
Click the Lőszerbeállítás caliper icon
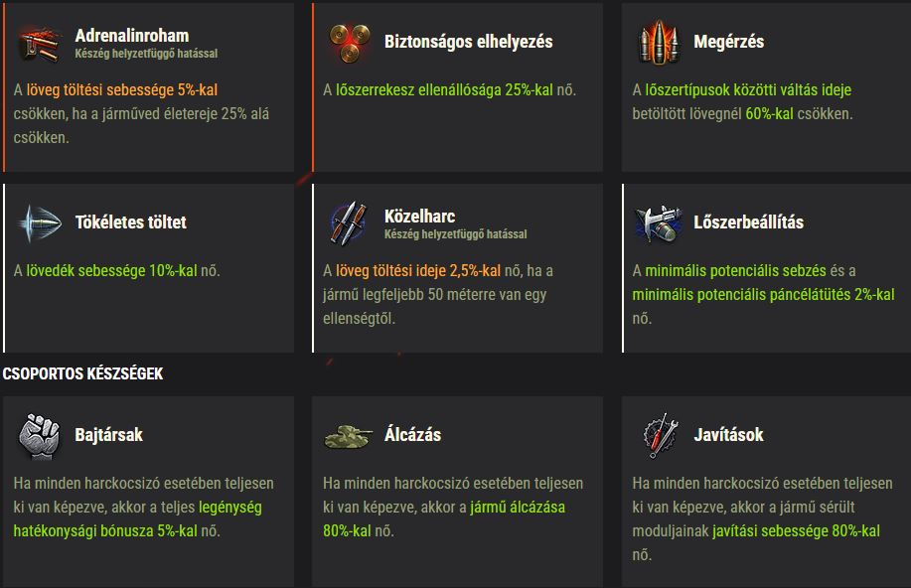pos(659,222)
